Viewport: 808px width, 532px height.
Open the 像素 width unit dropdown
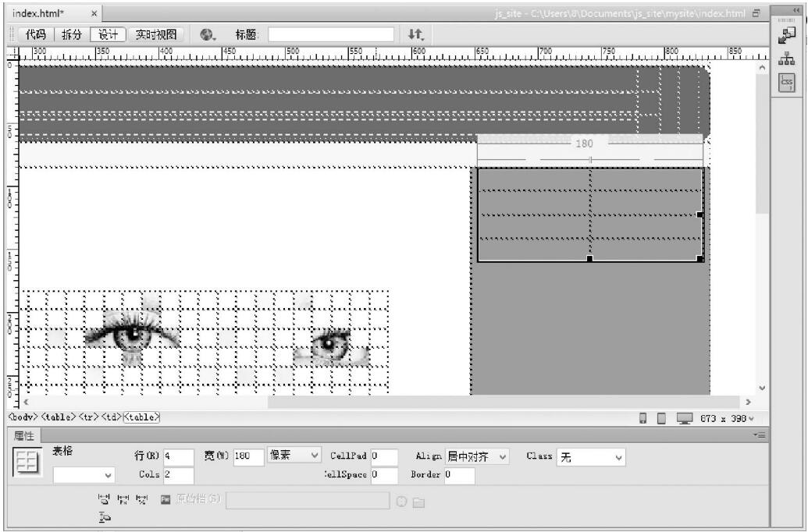point(294,456)
